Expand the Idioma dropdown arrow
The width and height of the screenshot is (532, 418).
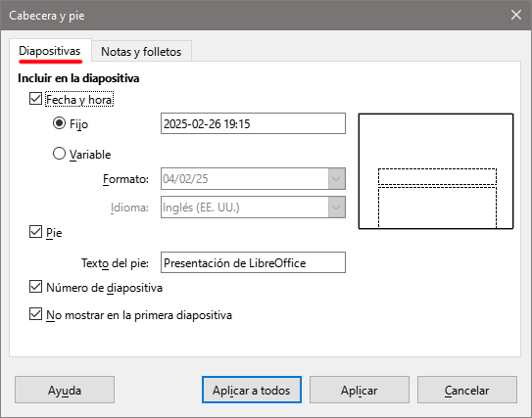click(337, 207)
